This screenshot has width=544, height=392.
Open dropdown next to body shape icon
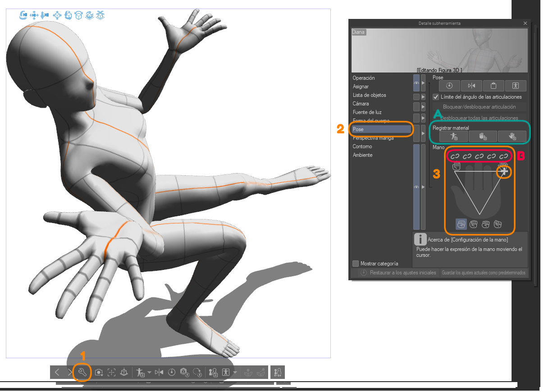click(x=235, y=373)
